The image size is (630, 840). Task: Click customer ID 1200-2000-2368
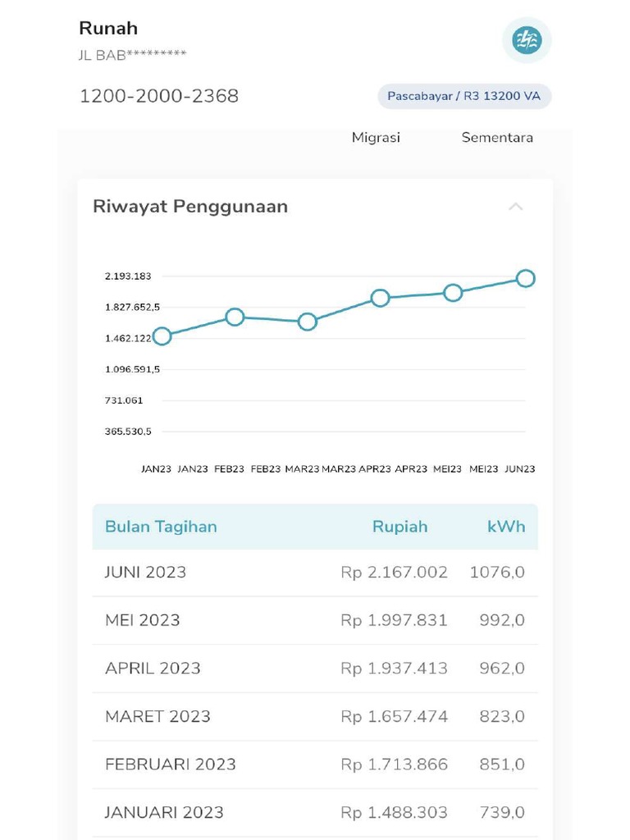[159, 96]
